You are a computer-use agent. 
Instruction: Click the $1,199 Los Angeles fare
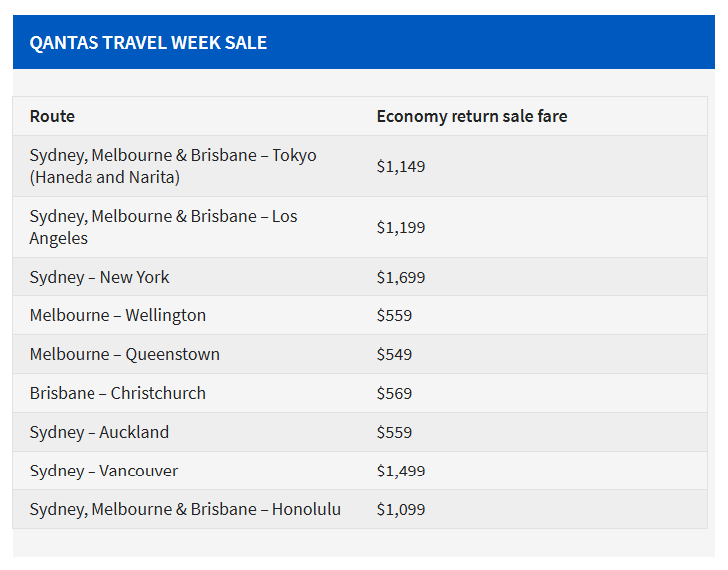tap(400, 227)
